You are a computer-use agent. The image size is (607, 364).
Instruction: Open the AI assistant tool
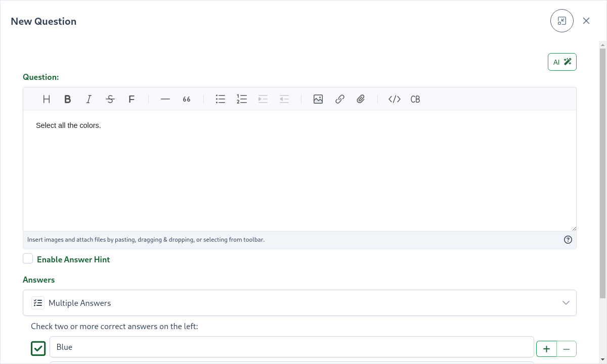click(x=562, y=62)
